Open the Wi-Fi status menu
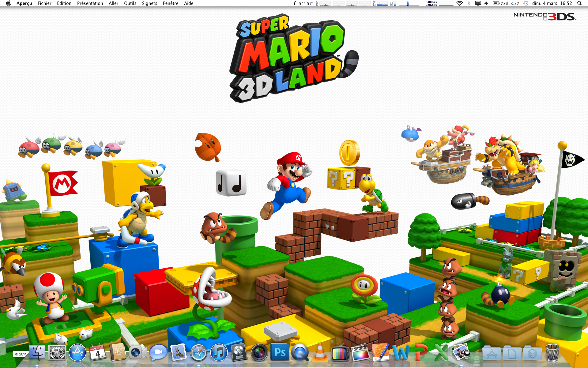The width and height of the screenshot is (588, 368). (x=460, y=3)
